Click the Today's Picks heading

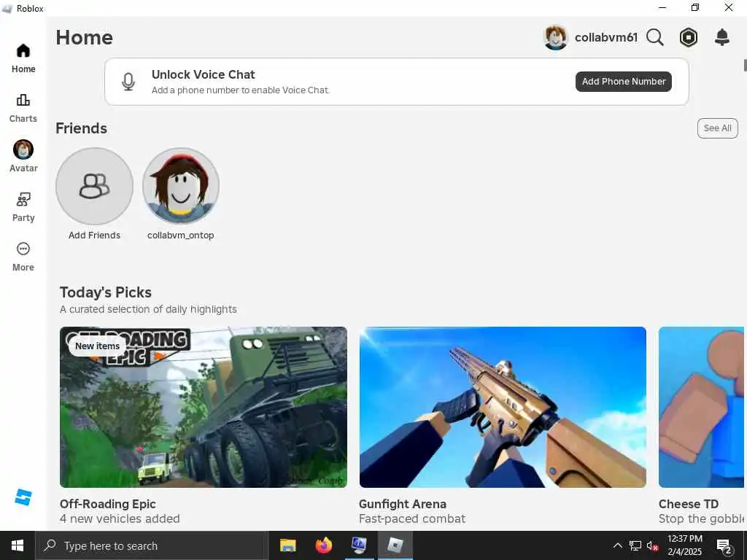(x=105, y=292)
